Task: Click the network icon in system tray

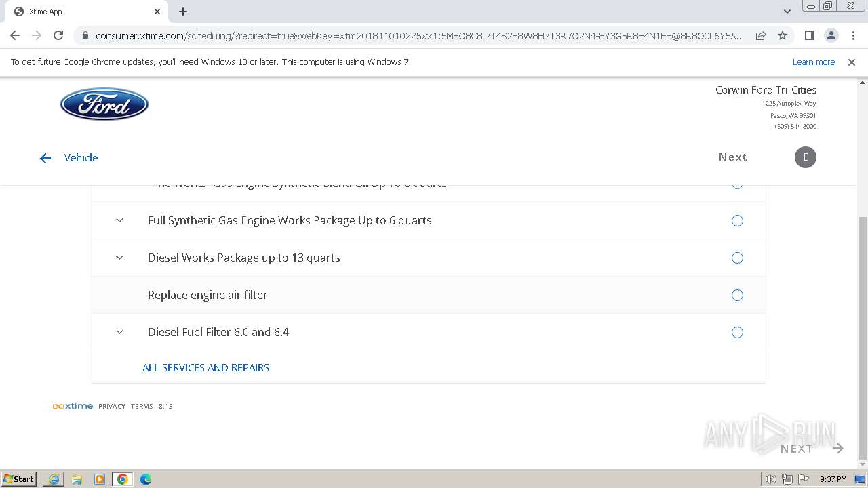Action: [x=787, y=479]
